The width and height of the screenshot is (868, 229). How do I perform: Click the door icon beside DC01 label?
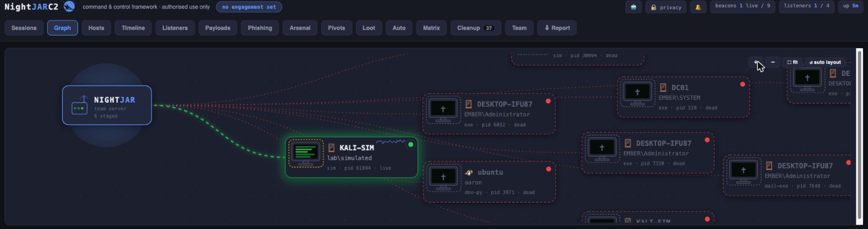(x=663, y=88)
